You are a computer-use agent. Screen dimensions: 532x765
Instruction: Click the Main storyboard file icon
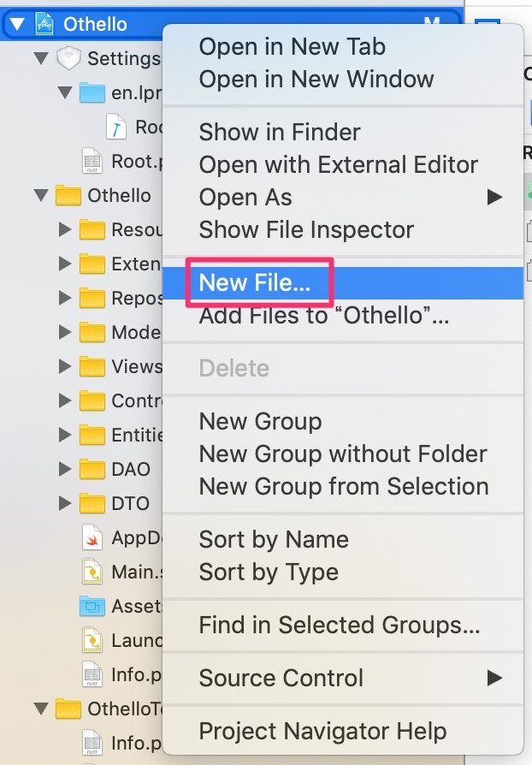click(x=92, y=572)
